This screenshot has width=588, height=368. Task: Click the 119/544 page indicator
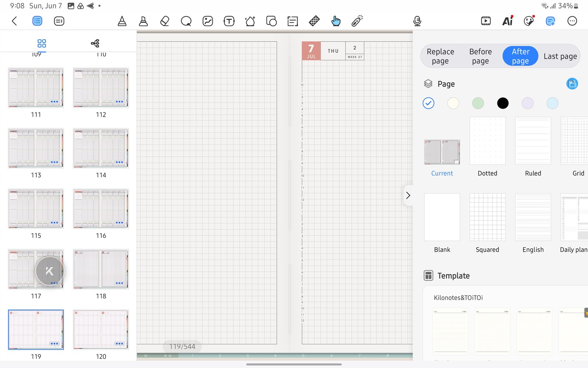(182, 346)
